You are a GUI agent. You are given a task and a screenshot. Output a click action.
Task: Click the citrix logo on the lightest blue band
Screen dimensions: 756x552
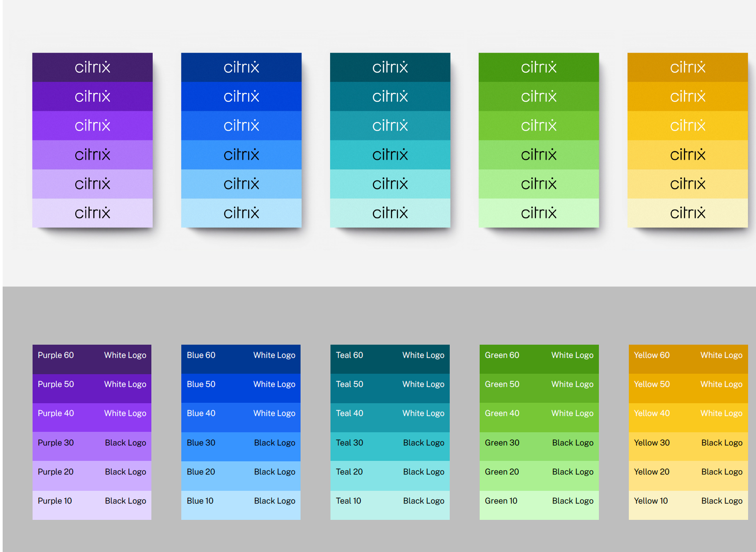coord(241,213)
